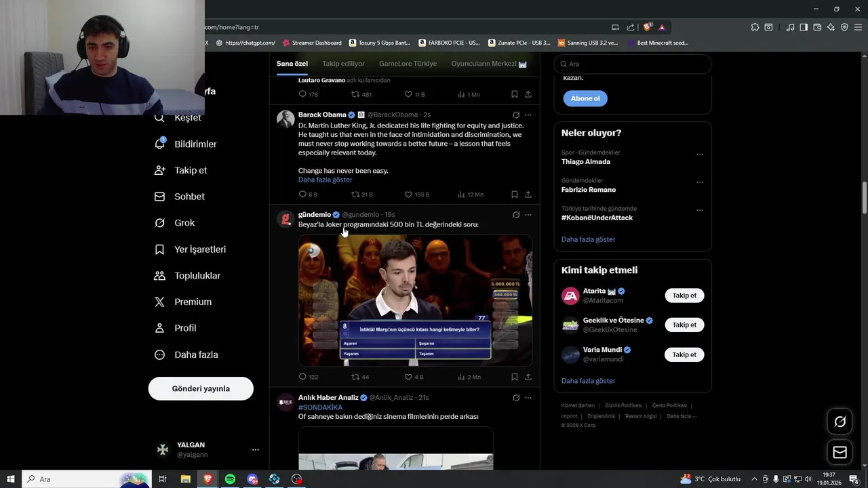Switch to the Takip ediliyor tab
This screenshot has height=488, width=868.
click(343, 64)
